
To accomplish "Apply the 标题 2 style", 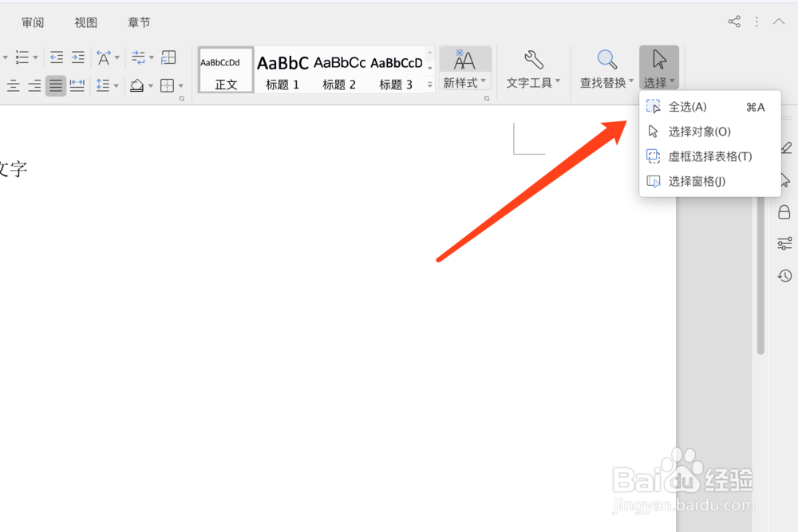I will point(339,70).
